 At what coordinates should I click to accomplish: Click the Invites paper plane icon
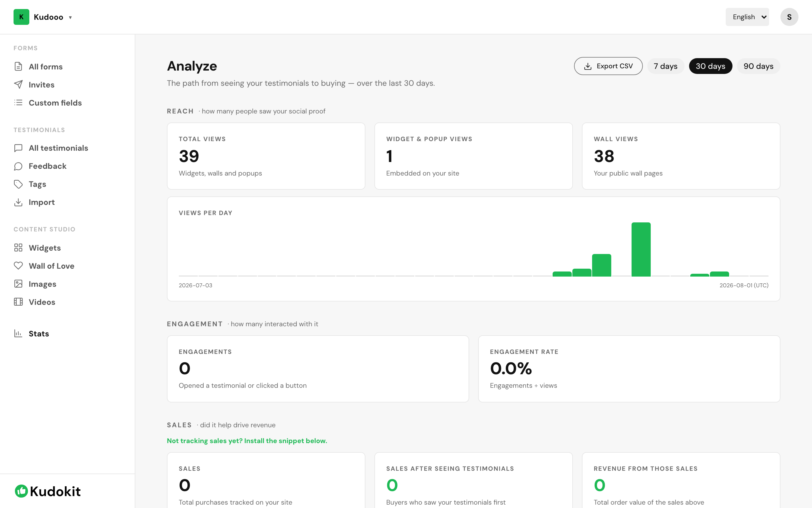(18, 85)
